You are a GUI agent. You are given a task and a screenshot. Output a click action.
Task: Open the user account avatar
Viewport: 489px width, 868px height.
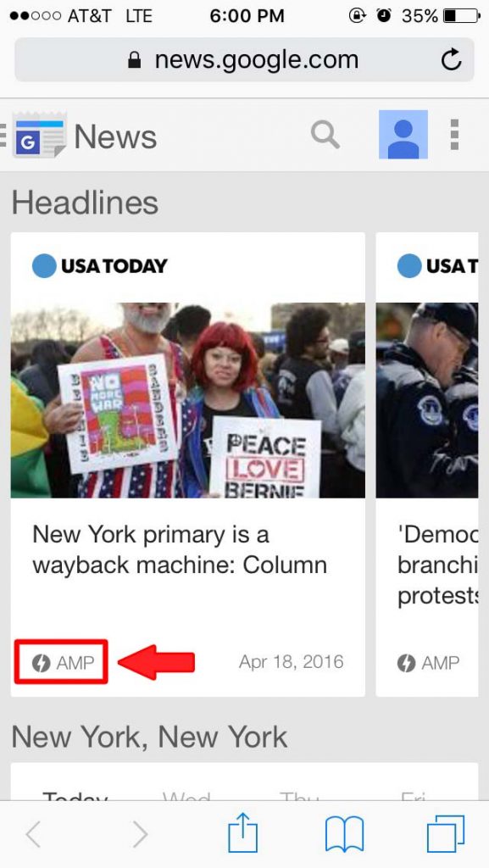pyautogui.click(x=403, y=135)
